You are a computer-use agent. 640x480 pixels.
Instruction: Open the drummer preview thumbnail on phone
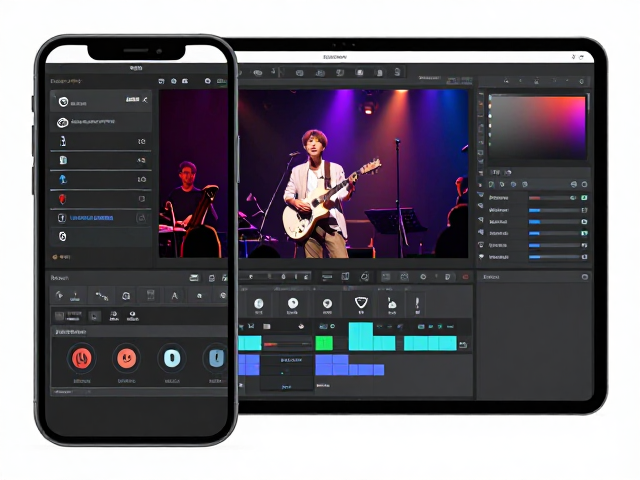pyautogui.click(x=193, y=174)
